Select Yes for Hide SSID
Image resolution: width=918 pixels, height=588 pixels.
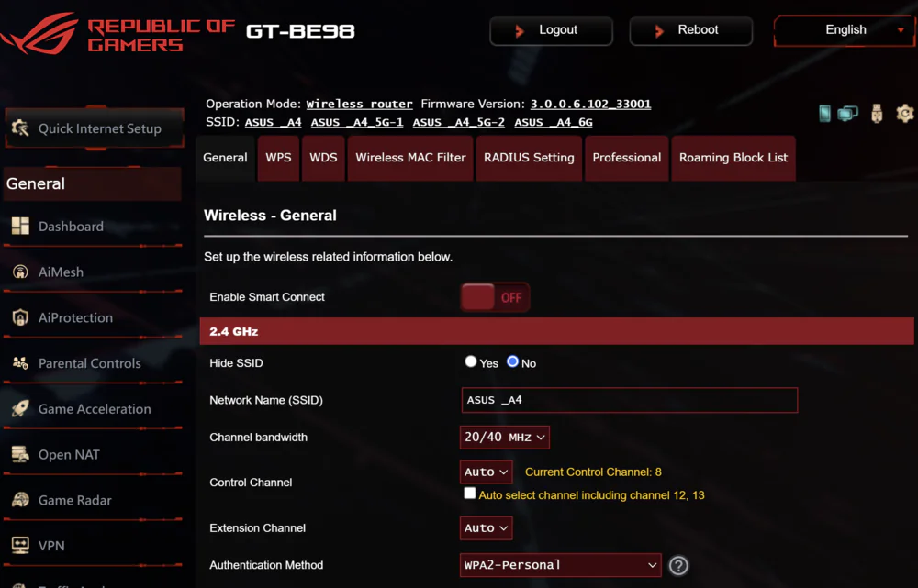point(471,361)
